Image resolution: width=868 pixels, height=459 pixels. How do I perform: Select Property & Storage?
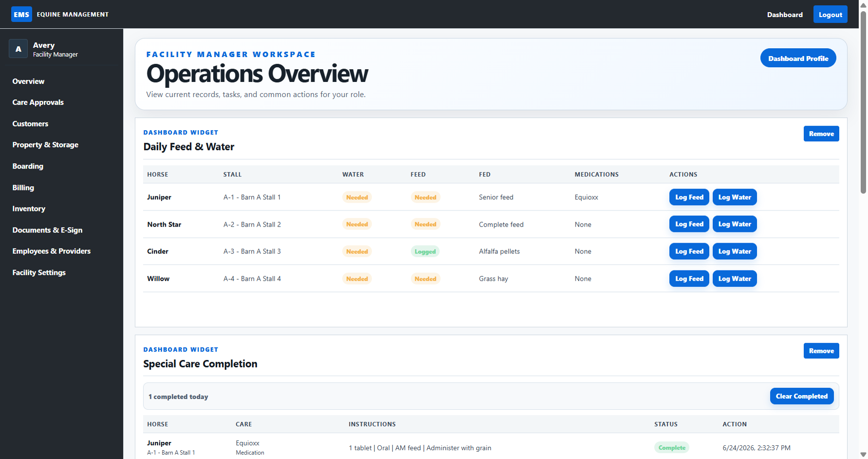(45, 145)
